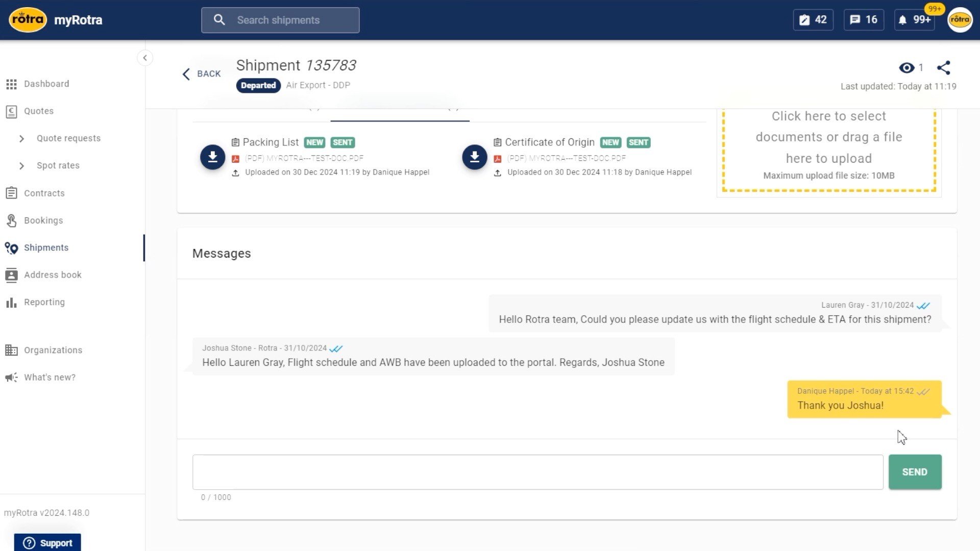Open Support from the bottom left
The width and height of the screenshot is (980, 551).
click(x=47, y=542)
